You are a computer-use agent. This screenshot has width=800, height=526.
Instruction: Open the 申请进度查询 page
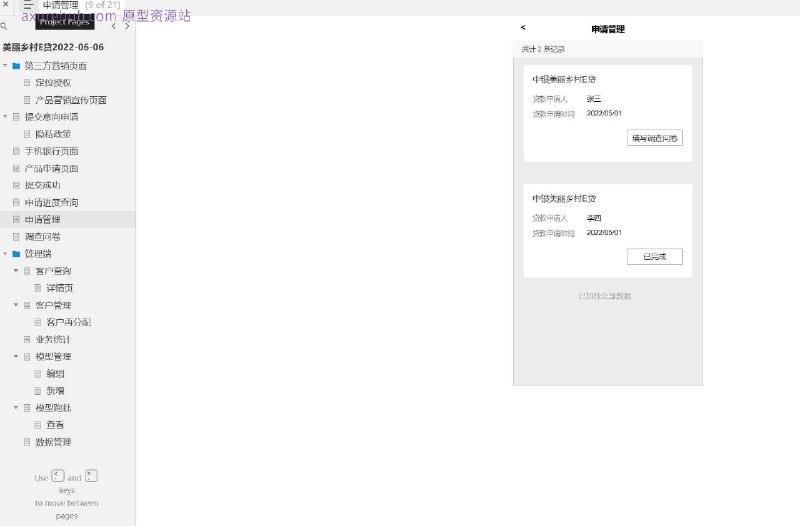pos(52,203)
